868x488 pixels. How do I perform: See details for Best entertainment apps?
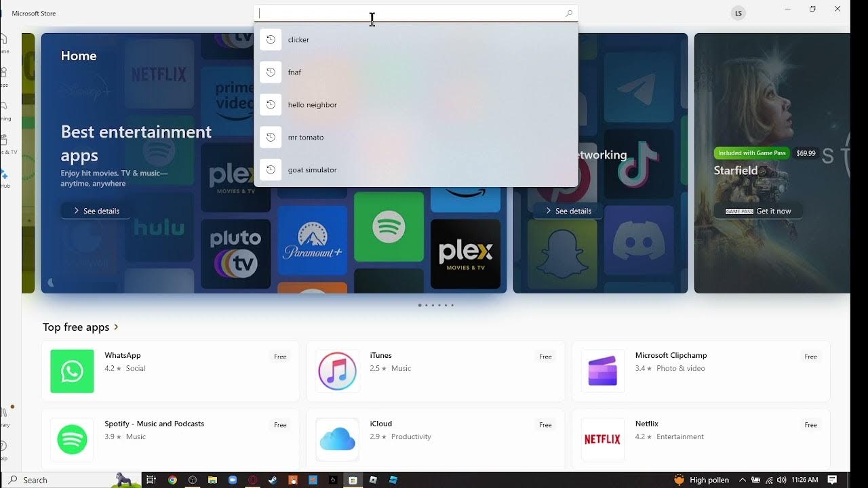click(x=96, y=211)
